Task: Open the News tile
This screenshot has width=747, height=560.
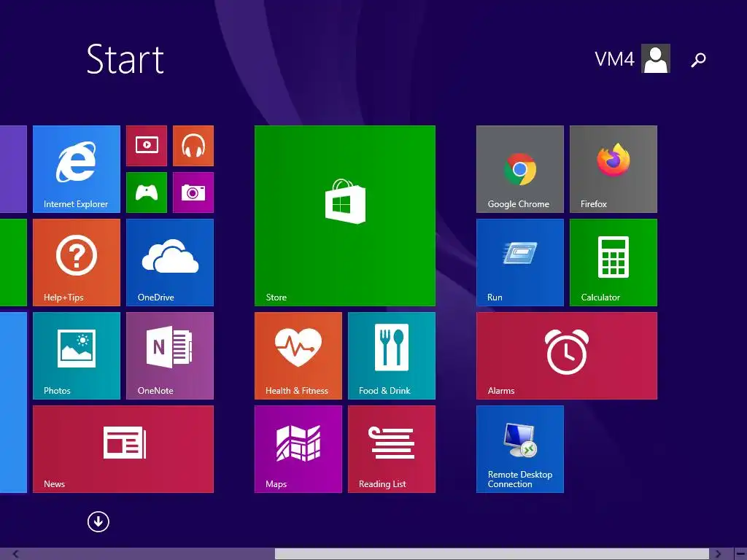Action: 123,449
